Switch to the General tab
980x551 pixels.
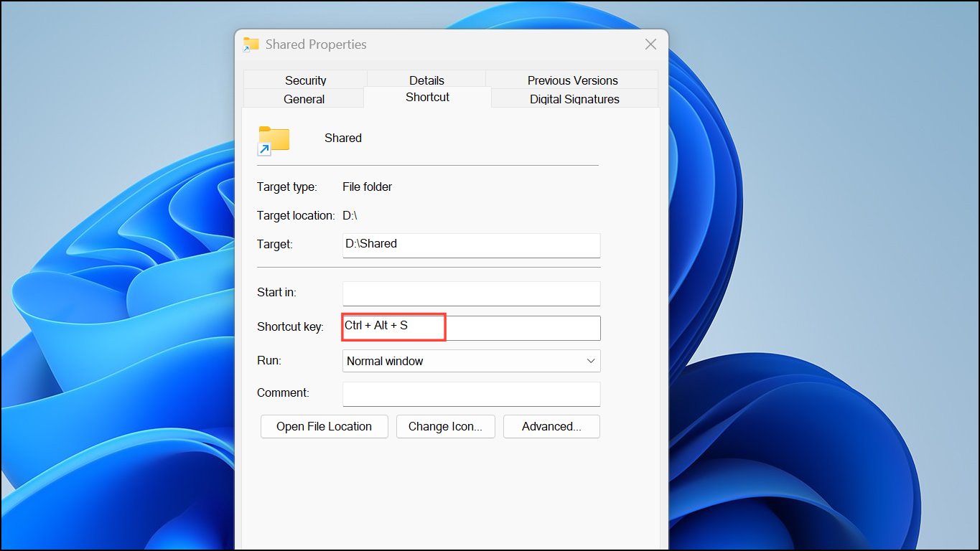pyautogui.click(x=304, y=98)
